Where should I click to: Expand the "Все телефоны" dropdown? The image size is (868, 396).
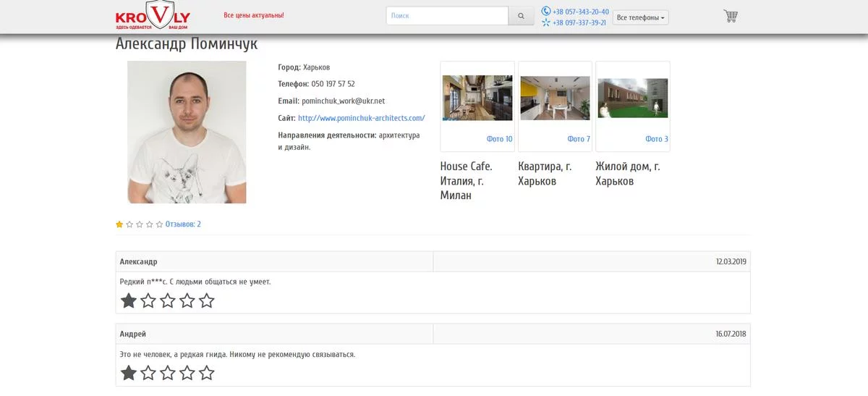641,17
